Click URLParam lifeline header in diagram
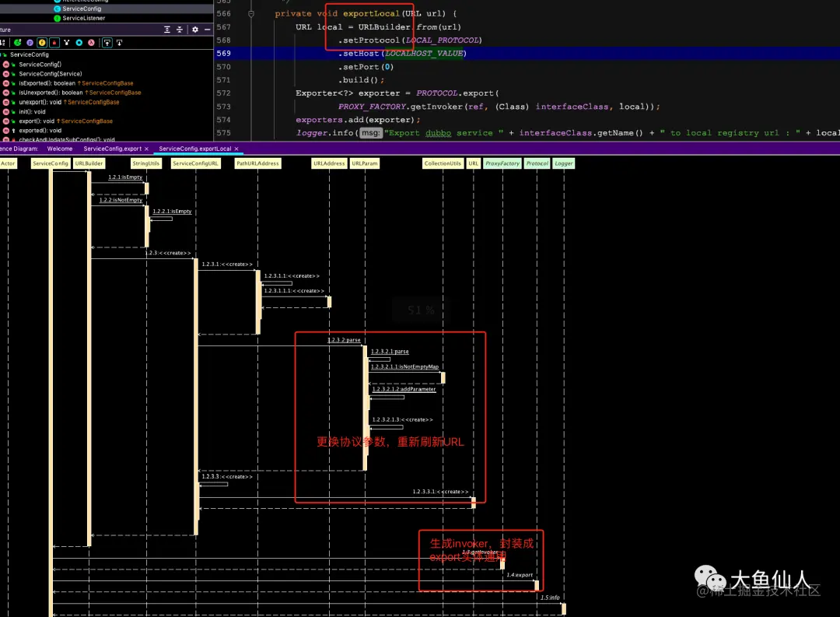The image size is (840, 617). pyautogui.click(x=365, y=163)
